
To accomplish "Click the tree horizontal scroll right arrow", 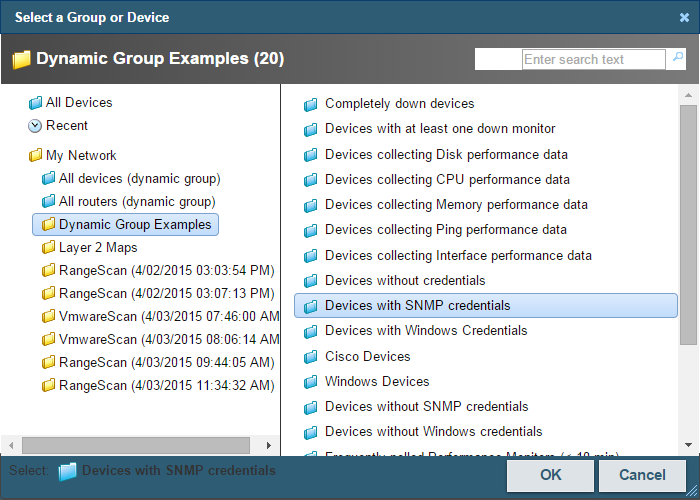I will (269, 445).
